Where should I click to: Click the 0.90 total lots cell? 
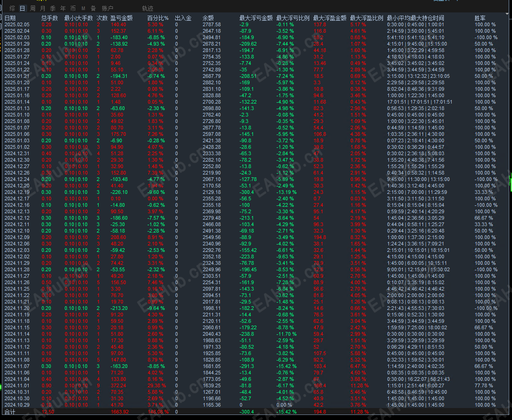click(47, 385)
